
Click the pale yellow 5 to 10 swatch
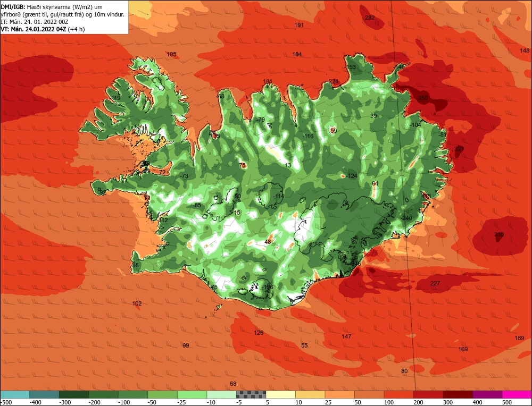(280, 394)
